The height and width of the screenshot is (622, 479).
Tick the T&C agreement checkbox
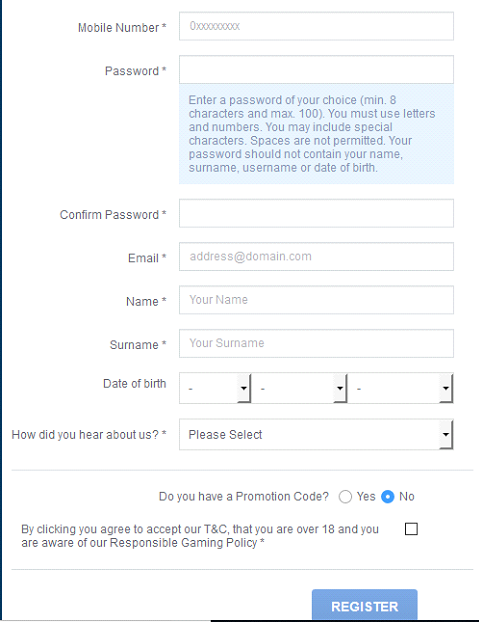coord(411,529)
